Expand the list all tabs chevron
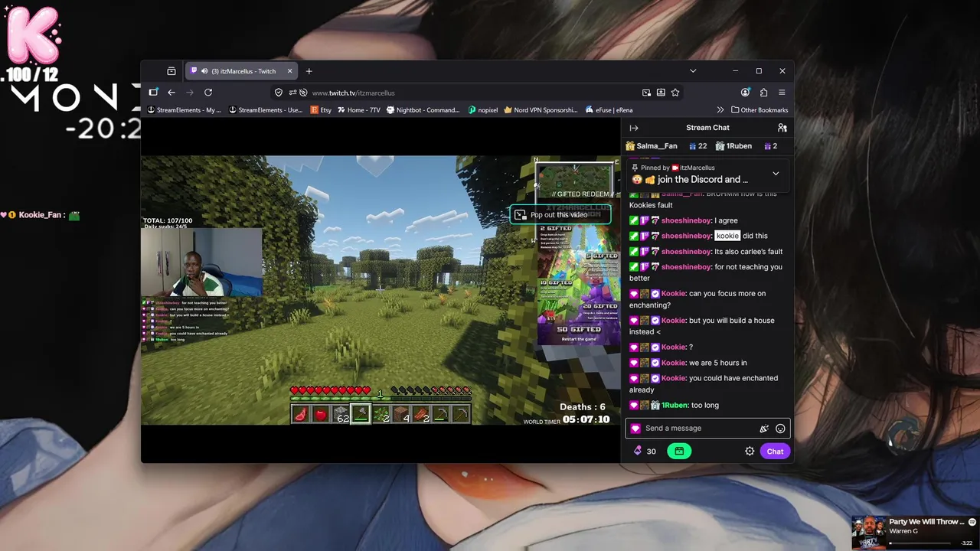Image resolution: width=980 pixels, height=551 pixels. coord(693,71)
